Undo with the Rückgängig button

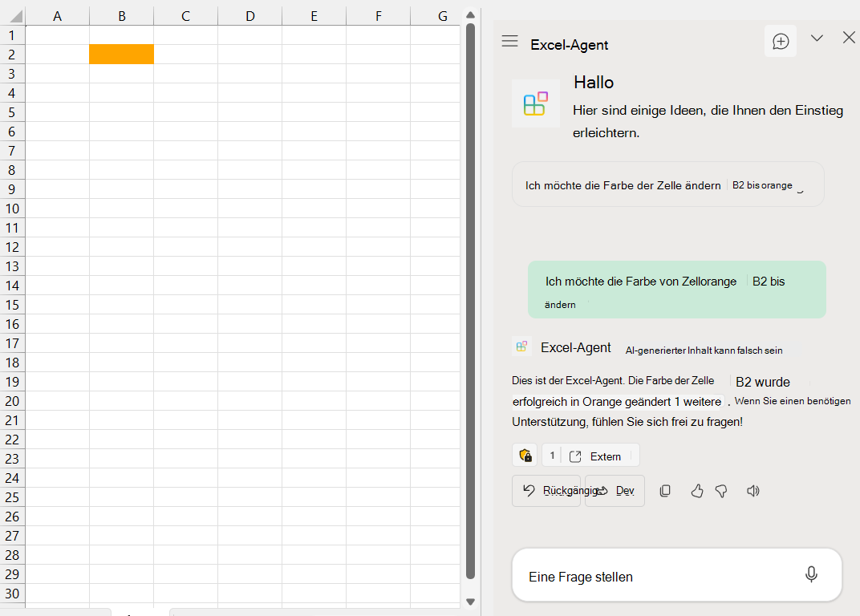pos(546,490)
